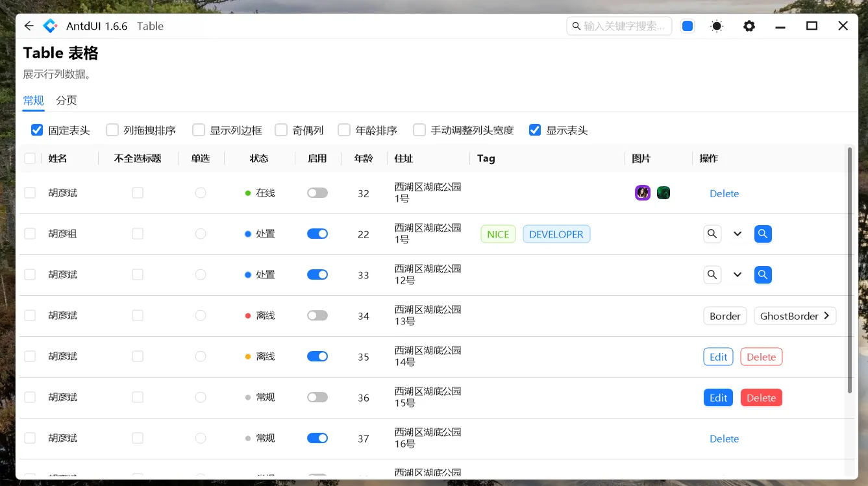
Task: Click the dark green image thumbnail
Action: click(663, 193)
